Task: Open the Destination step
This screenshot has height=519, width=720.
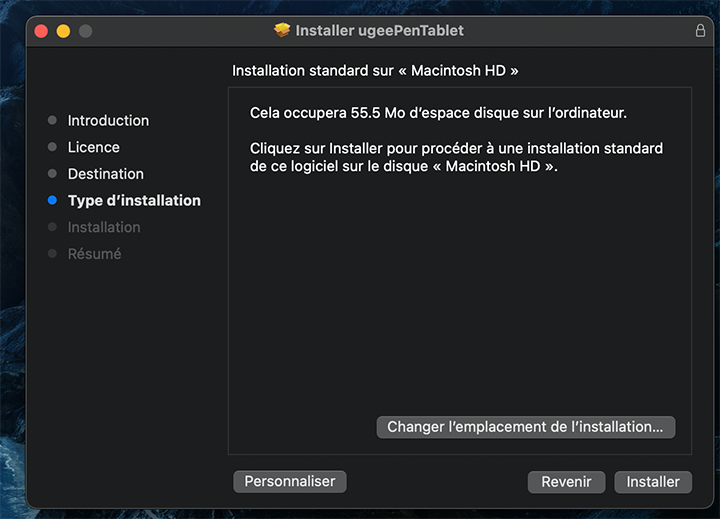Action: click(x=105, y=174)
